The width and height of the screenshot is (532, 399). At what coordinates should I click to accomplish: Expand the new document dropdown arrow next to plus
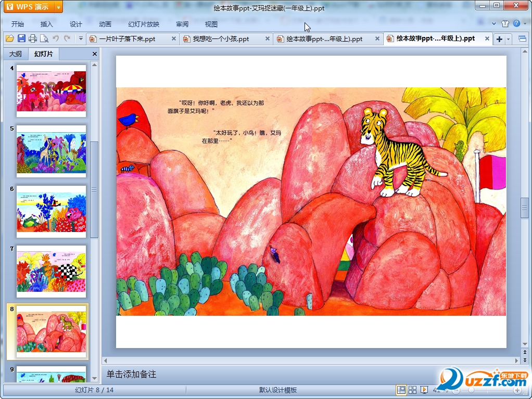[508, 39]
